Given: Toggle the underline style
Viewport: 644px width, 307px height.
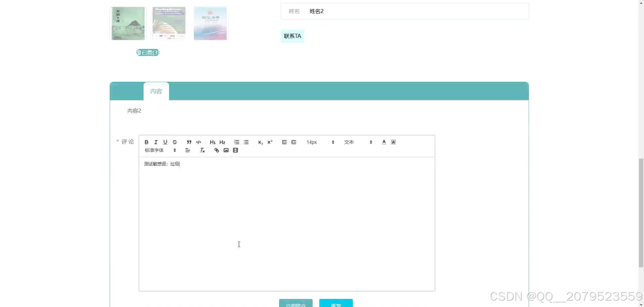Looking at the screenshot, I should (165, 142).
